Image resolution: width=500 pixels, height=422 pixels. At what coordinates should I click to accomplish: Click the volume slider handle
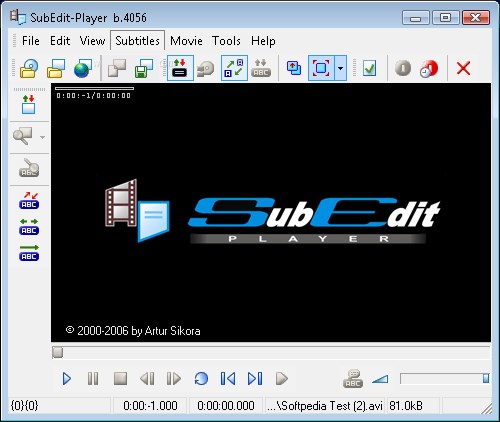tap(486, 378)
